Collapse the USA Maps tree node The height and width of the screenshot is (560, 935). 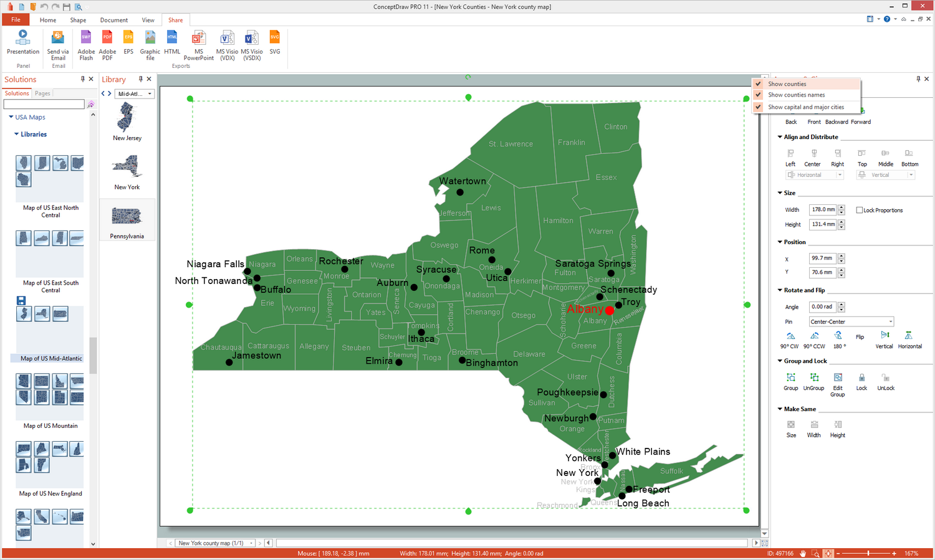tap(11, 117)
